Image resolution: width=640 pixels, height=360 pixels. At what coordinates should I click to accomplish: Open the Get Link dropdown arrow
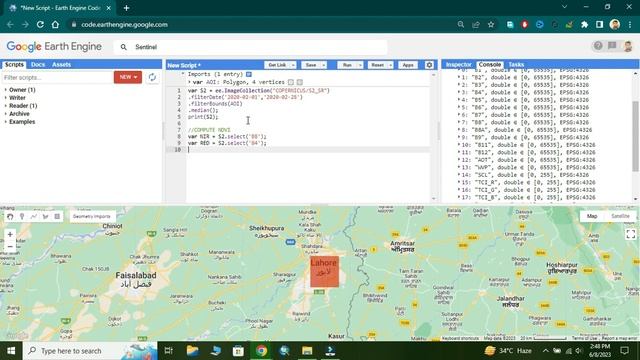293,65
